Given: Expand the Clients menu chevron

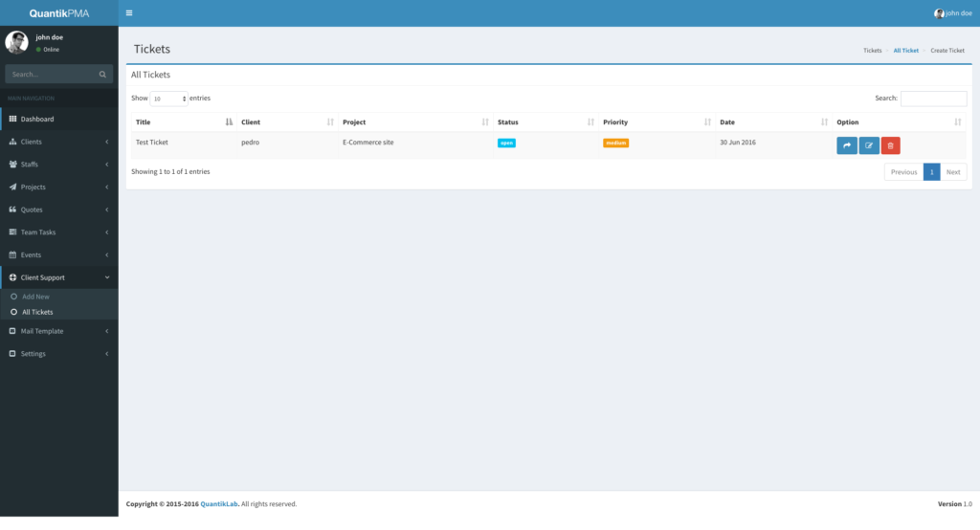Looking at the screenshot, I should [107, 142].
